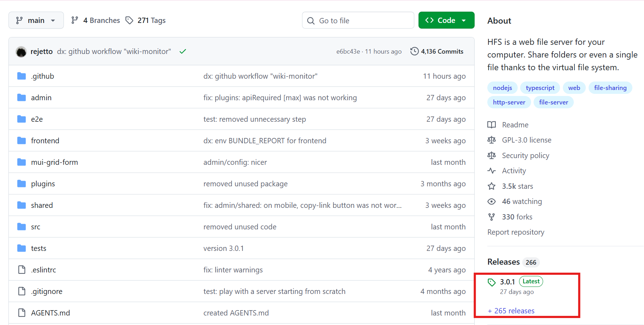Viewport: 644px width, 325px height.
Task: Select the typescript topic tag
Action: click(540, 88)
